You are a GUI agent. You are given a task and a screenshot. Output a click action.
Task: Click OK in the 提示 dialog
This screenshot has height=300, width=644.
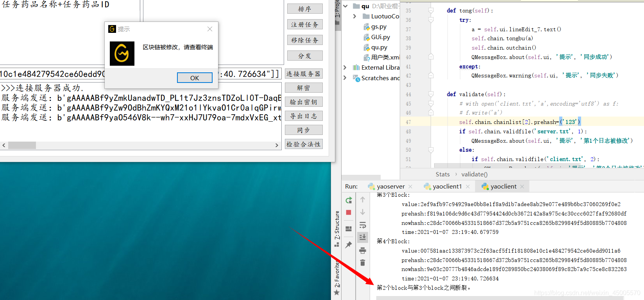(x=195, y=78)
